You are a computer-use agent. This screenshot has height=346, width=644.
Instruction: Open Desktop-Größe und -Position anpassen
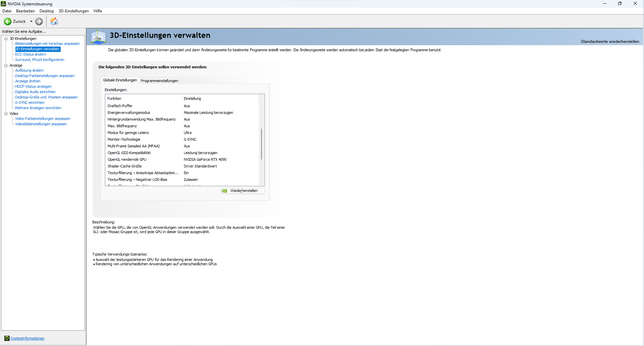(x=46, y=97)
